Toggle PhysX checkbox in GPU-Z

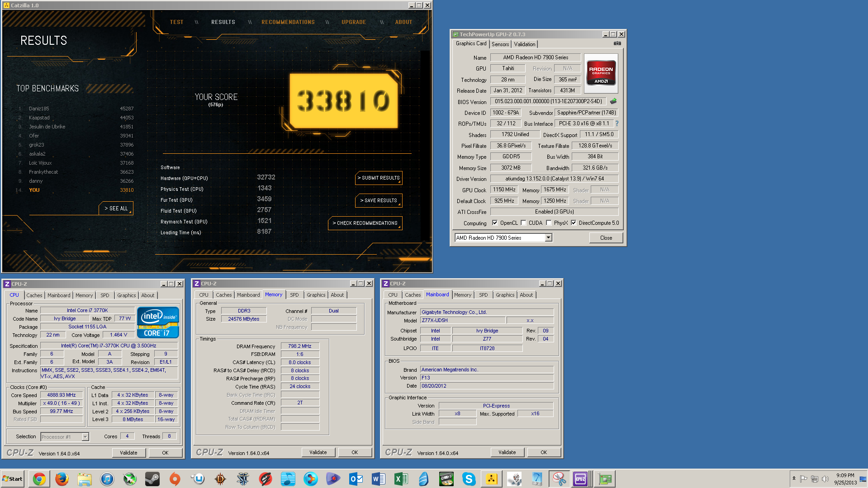pyautogui.click(x=549, y=223)
